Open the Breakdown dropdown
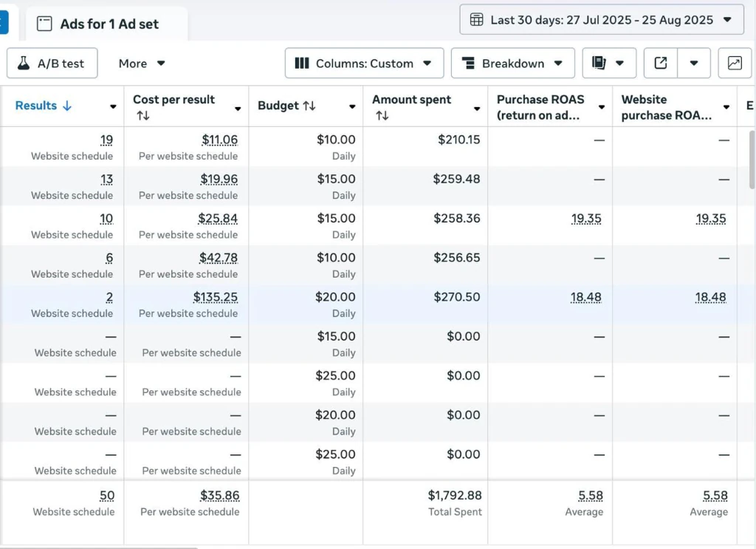This screenshot has height=549, width=756. (512, 64)
